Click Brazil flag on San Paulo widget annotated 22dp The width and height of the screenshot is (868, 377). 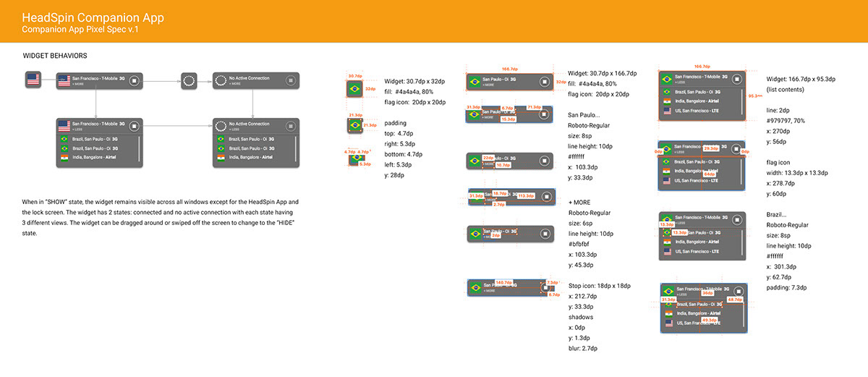coord(475,161)
